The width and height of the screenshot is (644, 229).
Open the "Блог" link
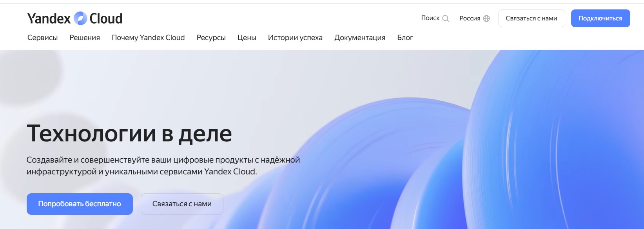tap(405, 38)
